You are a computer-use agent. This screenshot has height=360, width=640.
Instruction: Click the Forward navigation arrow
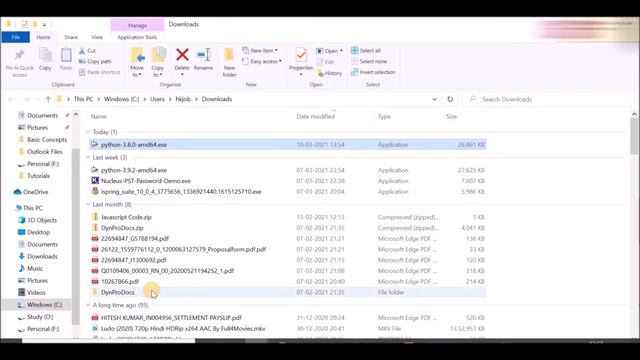click(x=27, y=99)
